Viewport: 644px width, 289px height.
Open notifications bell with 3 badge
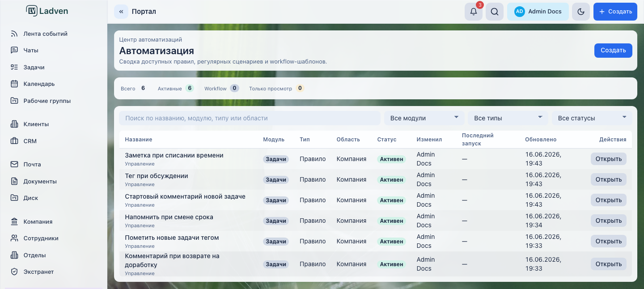474,12
